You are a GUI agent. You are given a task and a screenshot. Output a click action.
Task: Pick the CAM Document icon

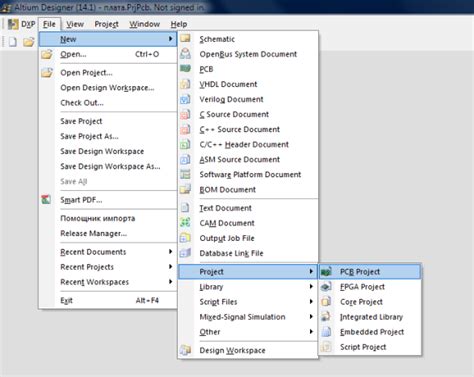tap(185, 223)
